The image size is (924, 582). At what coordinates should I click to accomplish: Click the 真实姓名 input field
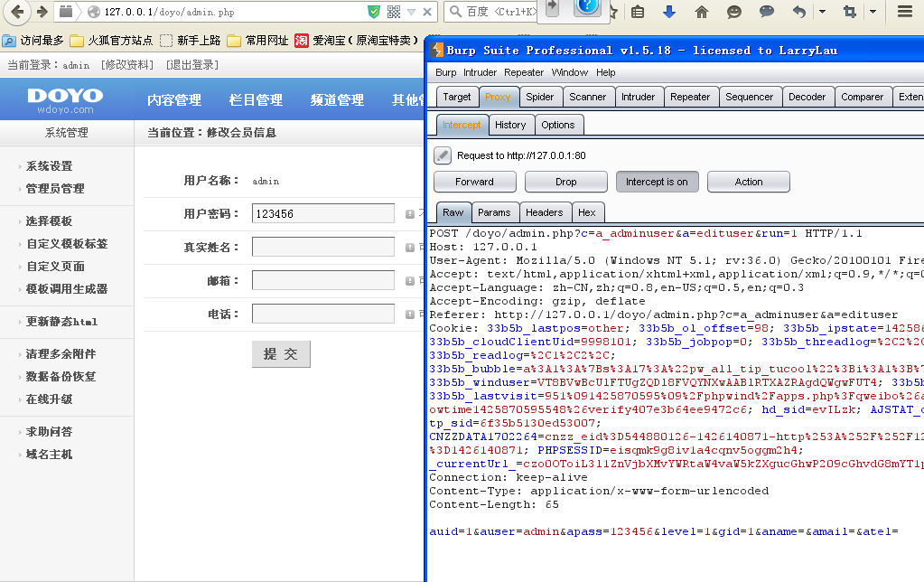click(323, 247)
